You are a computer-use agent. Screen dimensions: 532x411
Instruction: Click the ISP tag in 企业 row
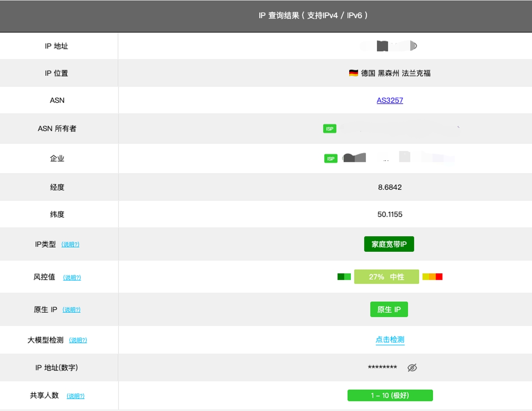coord(331,158)
